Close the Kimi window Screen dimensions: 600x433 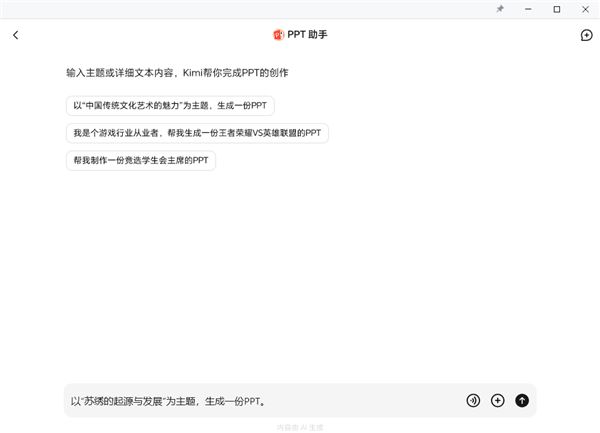pyautogui.click(x=585, y=9)
